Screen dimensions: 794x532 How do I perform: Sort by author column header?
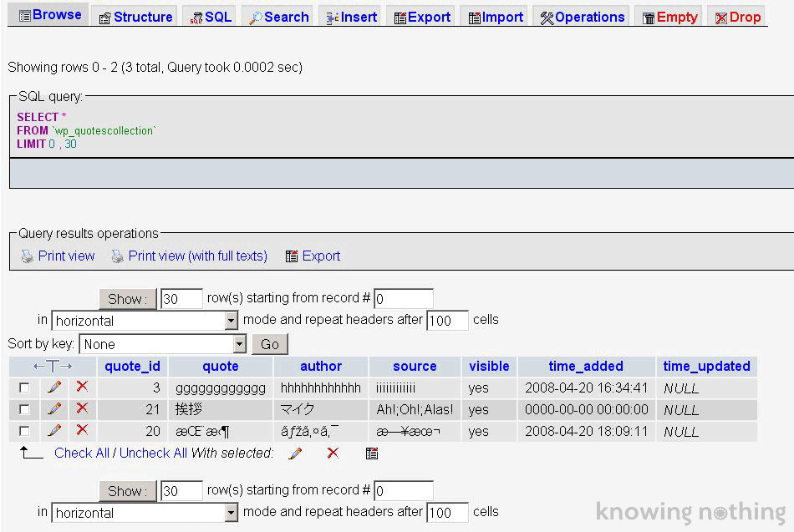tap(321, 366)
